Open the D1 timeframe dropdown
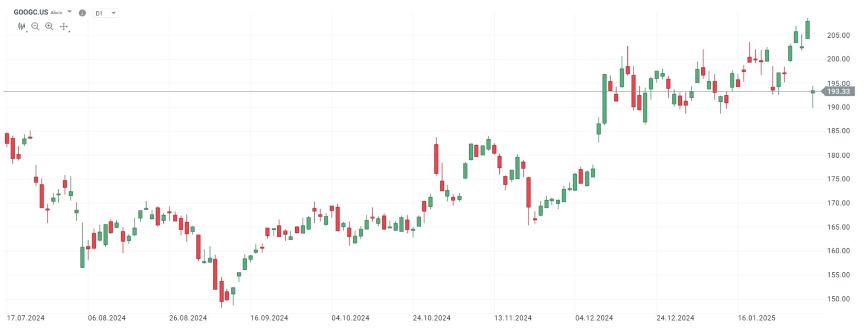Image resolution: width=868 pixels, height=336 pixels. click(x=105, y=13)
